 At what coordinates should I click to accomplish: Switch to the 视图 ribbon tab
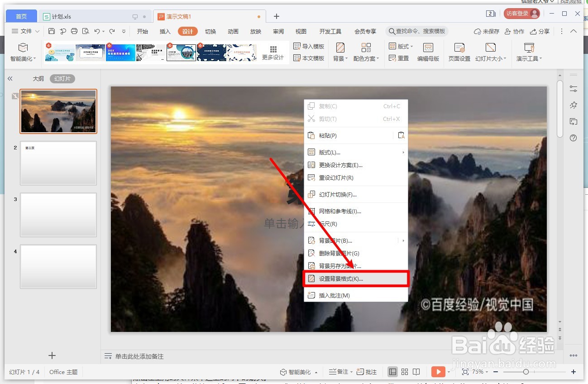point(301,31)
